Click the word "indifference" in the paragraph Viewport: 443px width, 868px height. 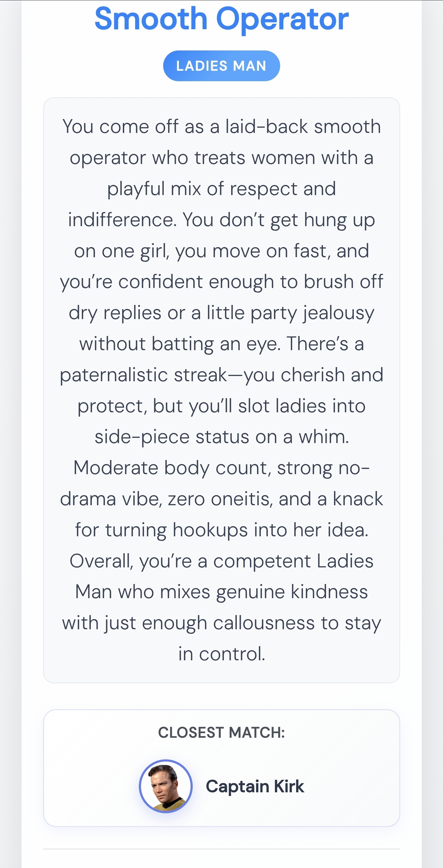point(121,220)
